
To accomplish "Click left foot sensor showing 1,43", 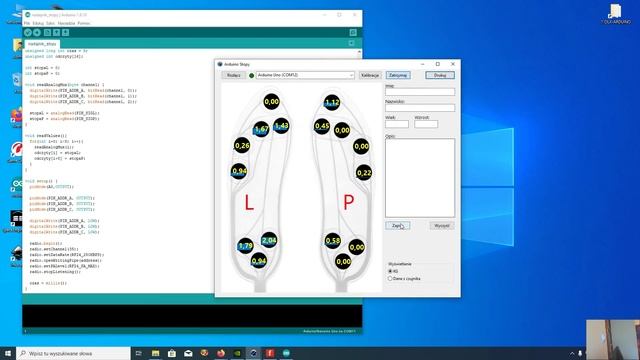I will (281, 126).
